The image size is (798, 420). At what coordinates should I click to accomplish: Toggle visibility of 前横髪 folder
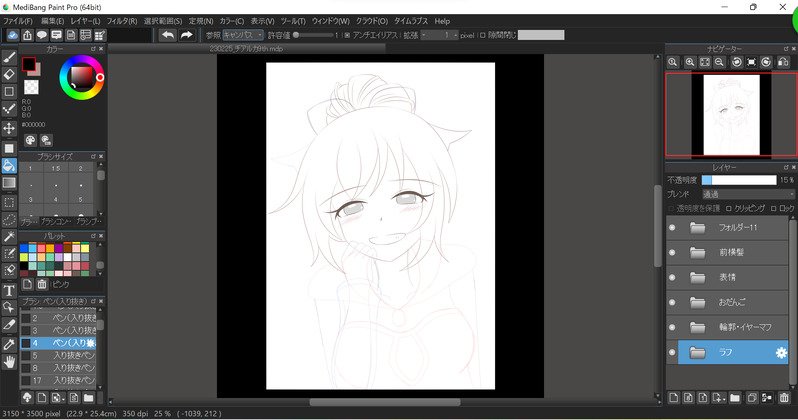pyautogui.click(x=672, y=253)
